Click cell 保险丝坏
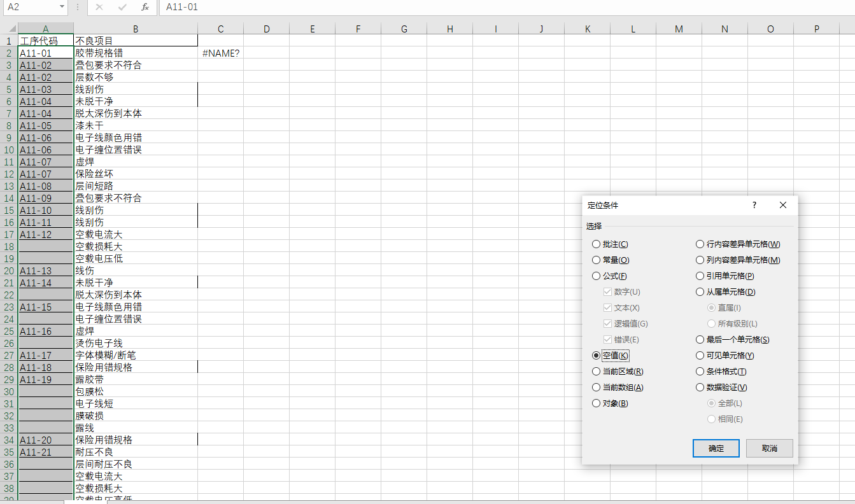This screenshot has width=855, height=504. tap(136, 174)
